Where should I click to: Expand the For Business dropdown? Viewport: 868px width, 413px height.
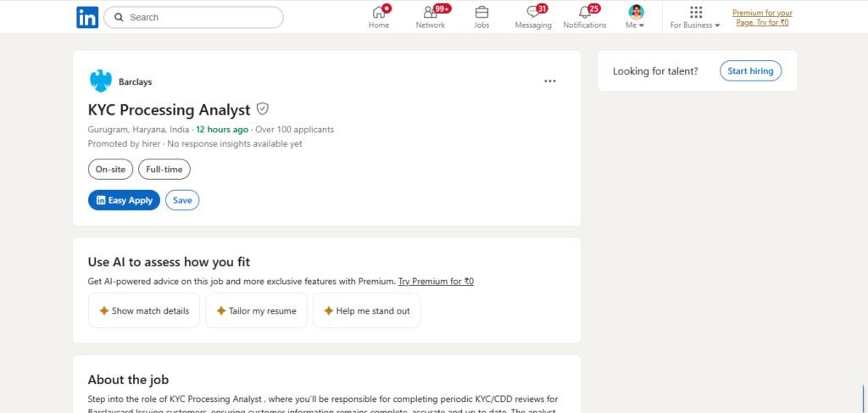(x=695, y=17)
